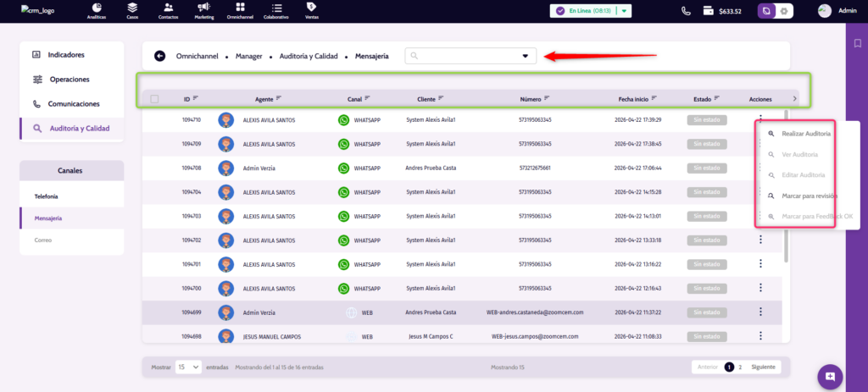Click the wallet balance icon

(x=708, y=11)
